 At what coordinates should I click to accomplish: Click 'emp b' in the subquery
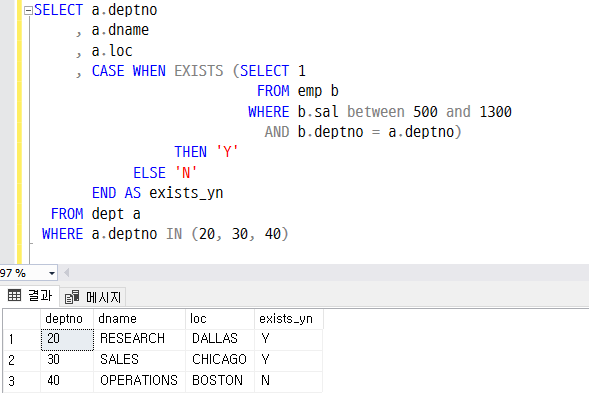(318, 91)
